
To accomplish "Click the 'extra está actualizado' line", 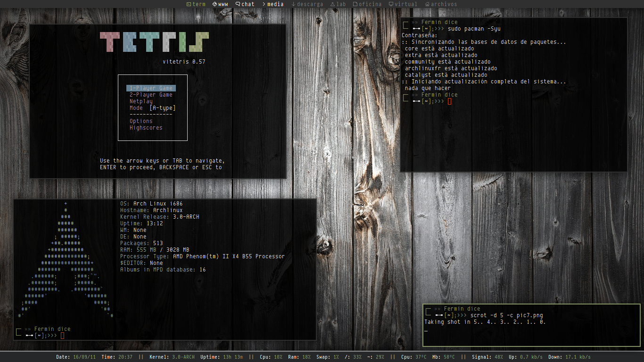I will coord(441,55).
